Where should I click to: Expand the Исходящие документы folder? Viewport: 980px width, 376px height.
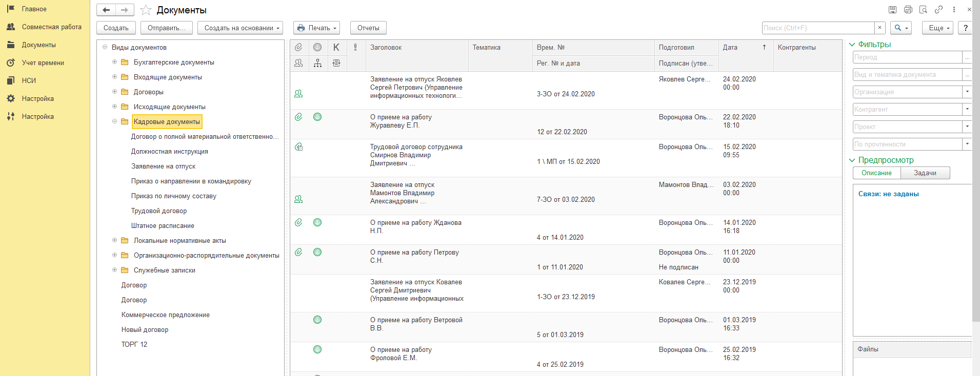tap(114, 107)
